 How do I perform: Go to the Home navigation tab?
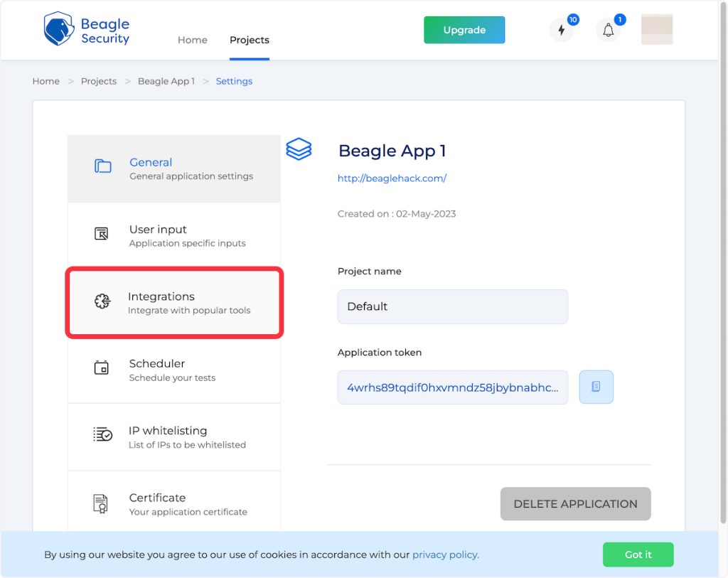(x=192, y=40)
